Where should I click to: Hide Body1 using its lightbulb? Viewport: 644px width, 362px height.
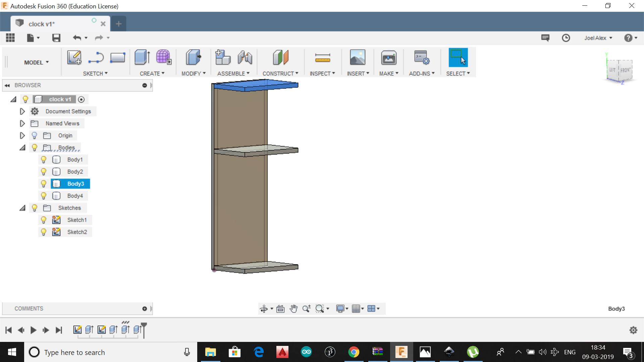pos(44,160)
